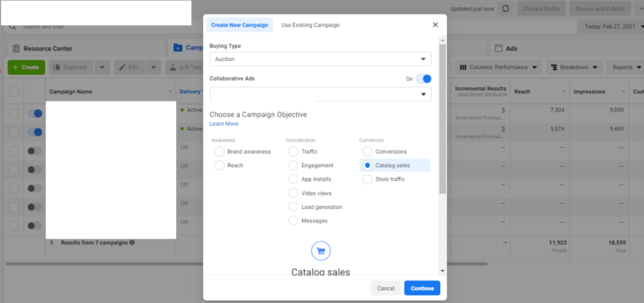Click the Duplicate button
The image size is (644, 303).
coord(71,67)
